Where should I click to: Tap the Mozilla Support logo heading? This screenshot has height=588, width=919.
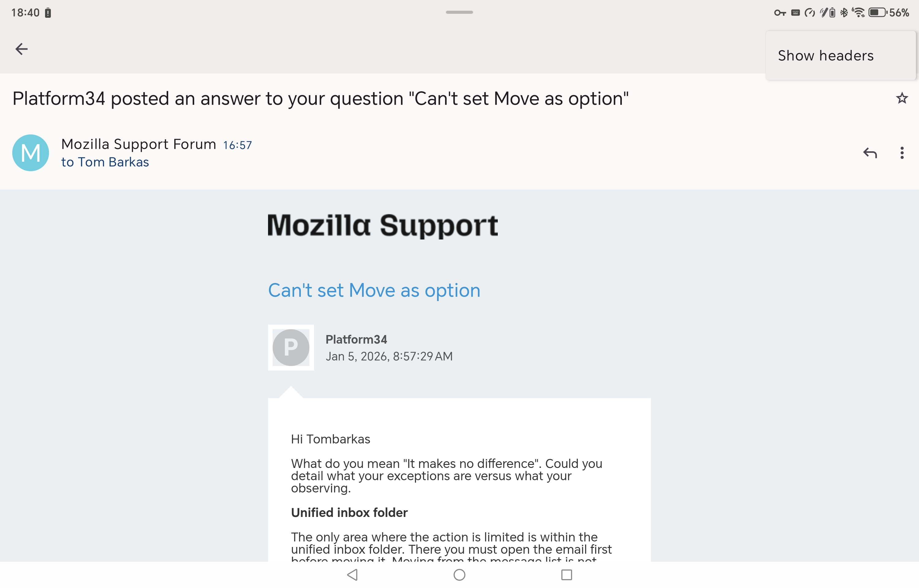click(x=383, y=225)
